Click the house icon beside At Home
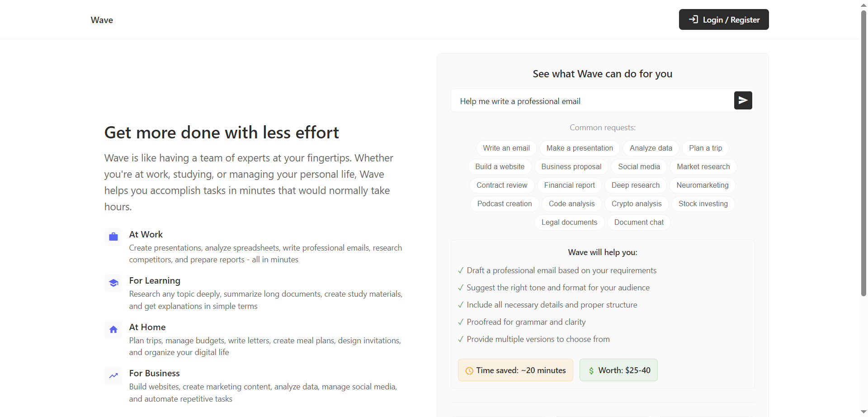This screenshot has height=417, width=868. (113, 330)
